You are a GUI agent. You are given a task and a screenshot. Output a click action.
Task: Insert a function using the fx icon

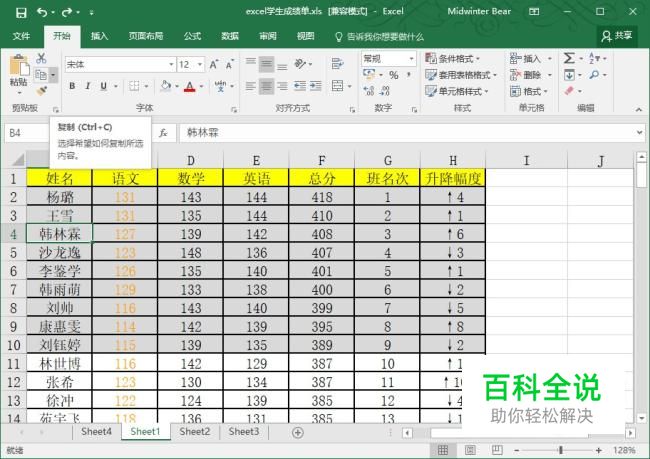tap(163, 132)
